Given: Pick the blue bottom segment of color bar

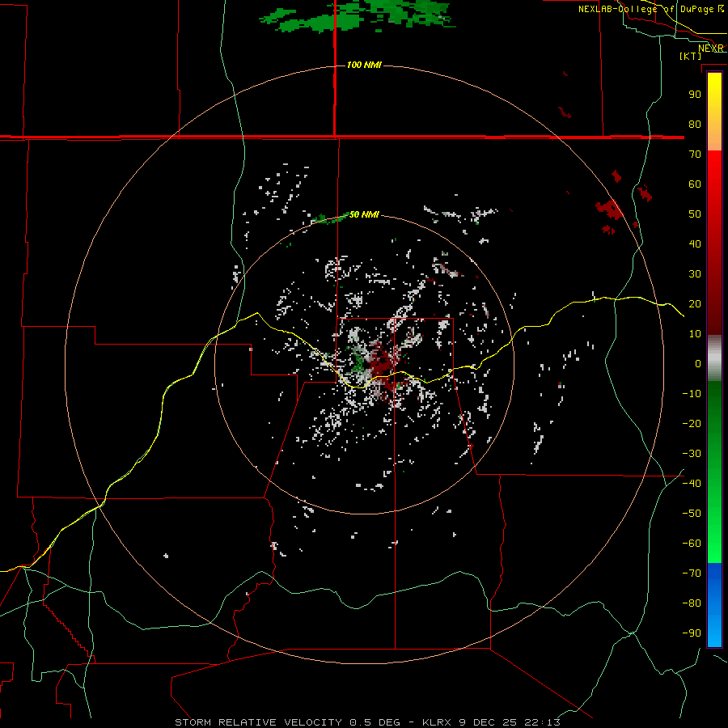Looking at the screenshot, I should click(714, 604).
